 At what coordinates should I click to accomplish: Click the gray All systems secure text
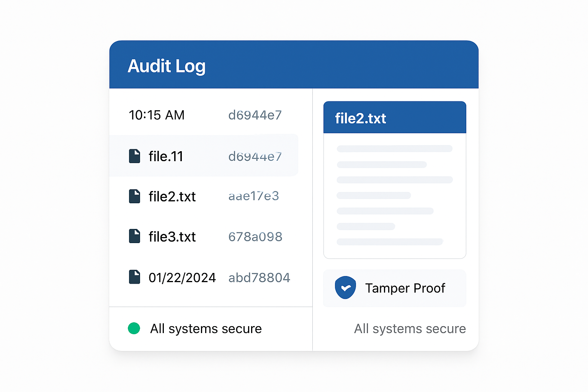410,328
